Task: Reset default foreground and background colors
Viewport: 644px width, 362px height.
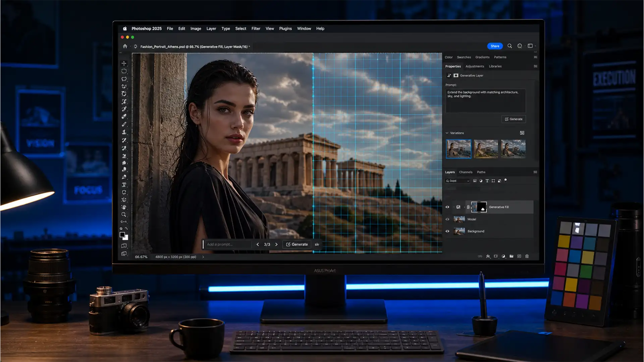Action: click(121, 229)
